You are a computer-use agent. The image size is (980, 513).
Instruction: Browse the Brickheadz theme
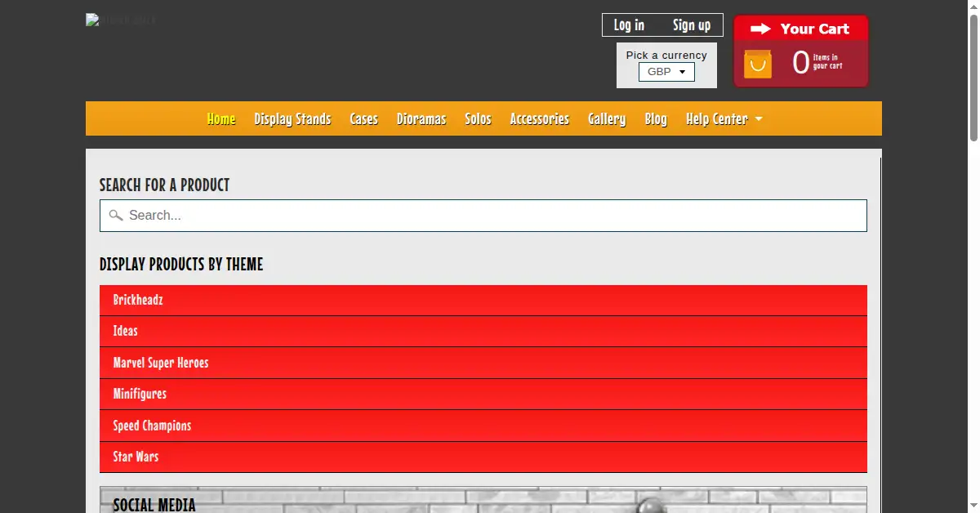point(483,301)
